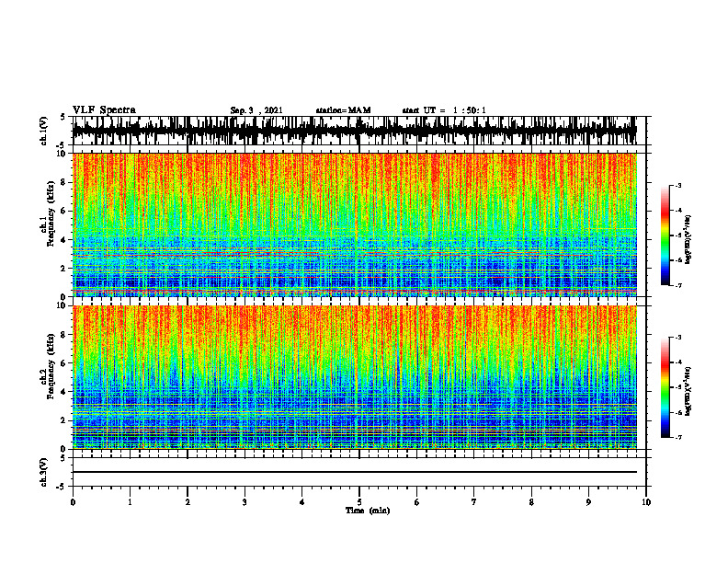Viewport: 728px width, 563px height.
Task: Click time axis tick label 6
Action: (417, 502)
